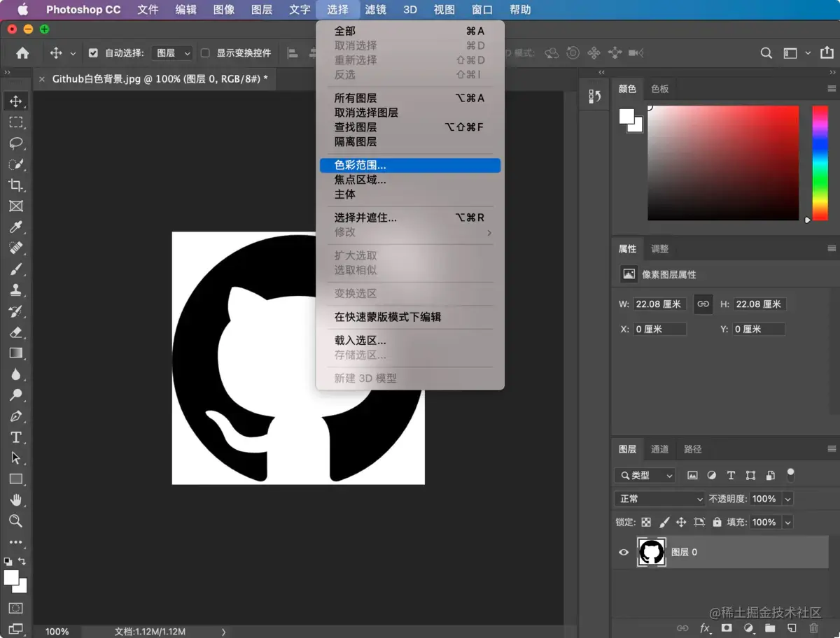This screenshot has width=840, height=638.
Task: Toggle Quick Mask mode in the toolbox
Action: click(x=15, y=609)
